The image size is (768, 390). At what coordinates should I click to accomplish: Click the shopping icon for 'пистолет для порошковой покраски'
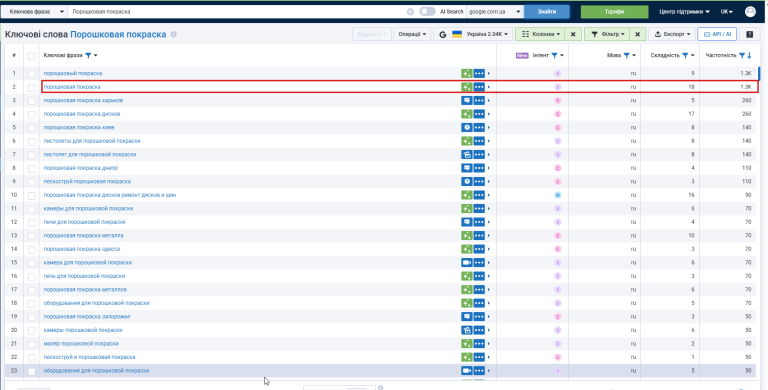click(466, 155)
